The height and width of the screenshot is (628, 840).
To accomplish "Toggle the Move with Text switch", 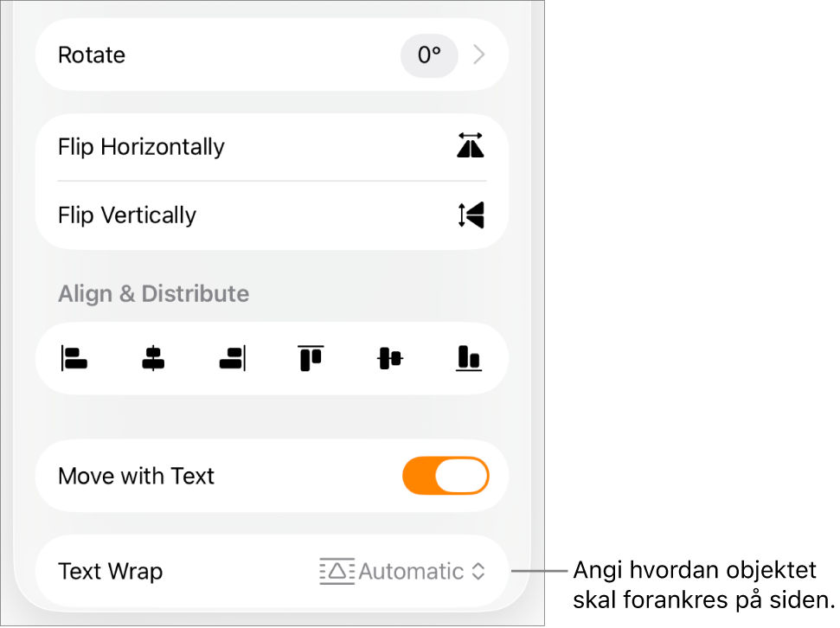I will (446, 476).
